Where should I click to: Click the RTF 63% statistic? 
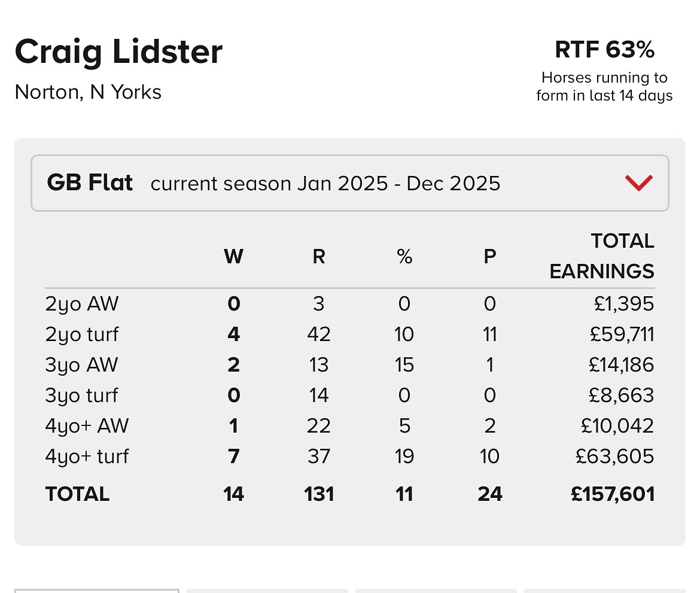tap(604, 49)
